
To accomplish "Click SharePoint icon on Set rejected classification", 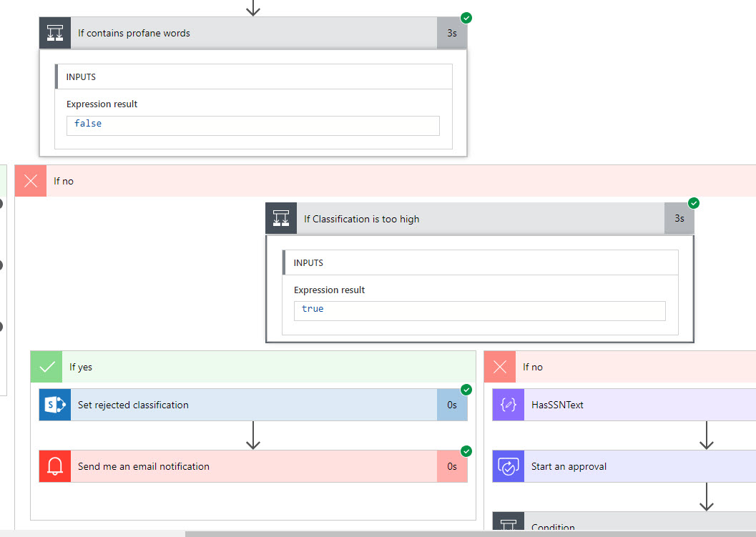I will 55,405.
